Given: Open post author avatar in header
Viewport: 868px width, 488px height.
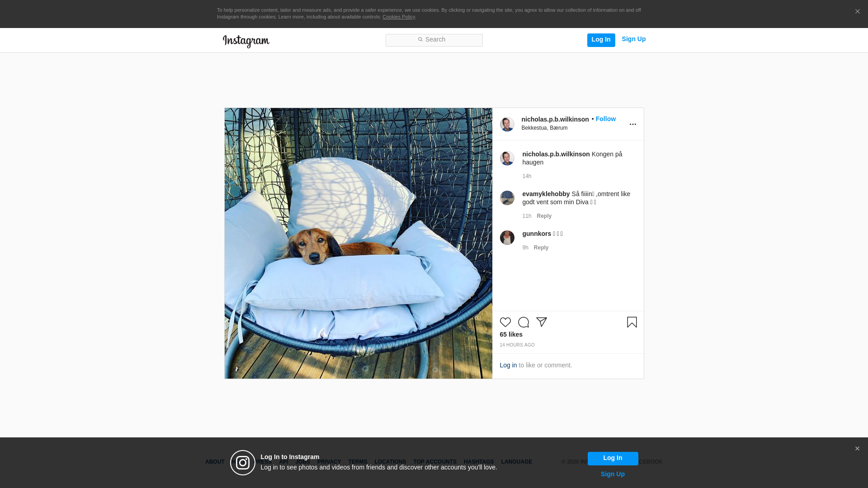Looking at the screenshot, I should click(507, 124).
